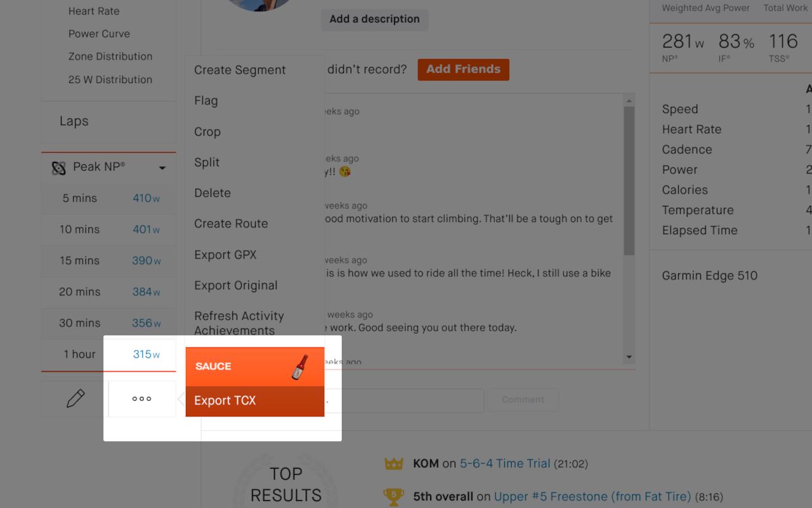
Task: Click the comment text input field
Action: (404, 401)
